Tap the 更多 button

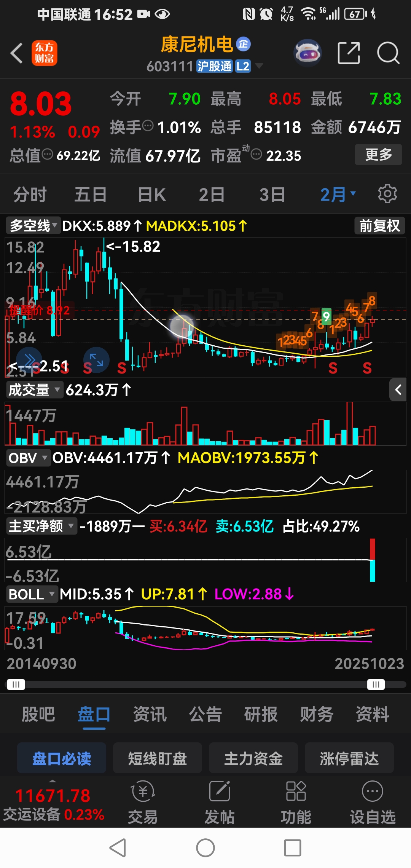click(x=378, y=155)
